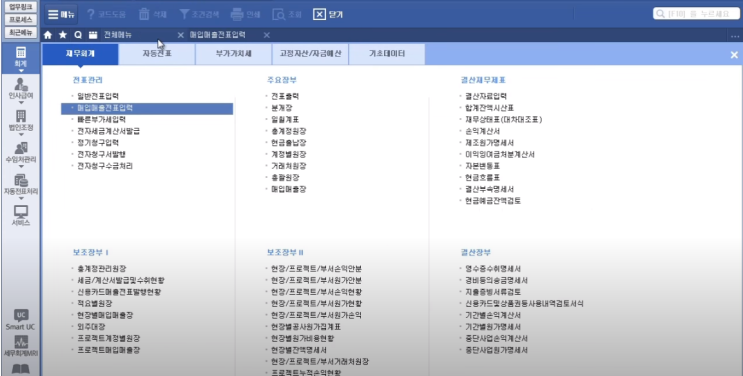Open 현금흐름표 menu item

482,178
